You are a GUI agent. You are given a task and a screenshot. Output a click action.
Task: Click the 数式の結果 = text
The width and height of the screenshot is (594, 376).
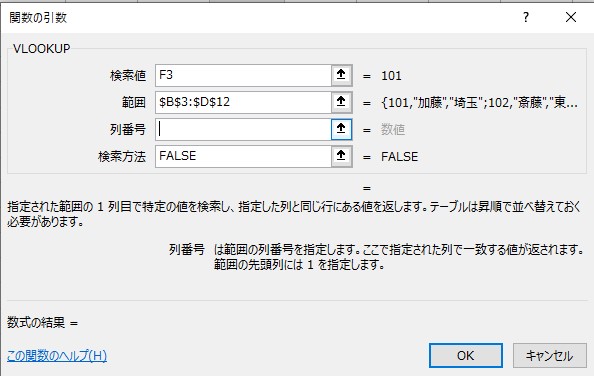[x=42, y=323]
